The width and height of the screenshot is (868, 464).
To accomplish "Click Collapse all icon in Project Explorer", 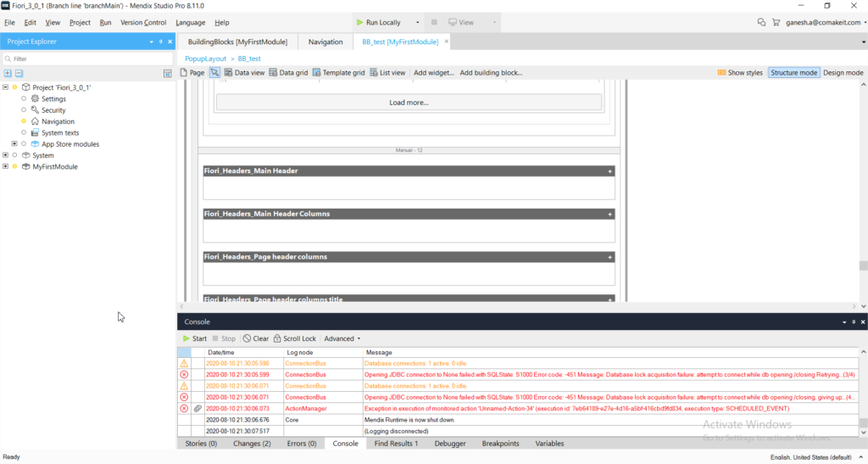I will pos(19,73).
